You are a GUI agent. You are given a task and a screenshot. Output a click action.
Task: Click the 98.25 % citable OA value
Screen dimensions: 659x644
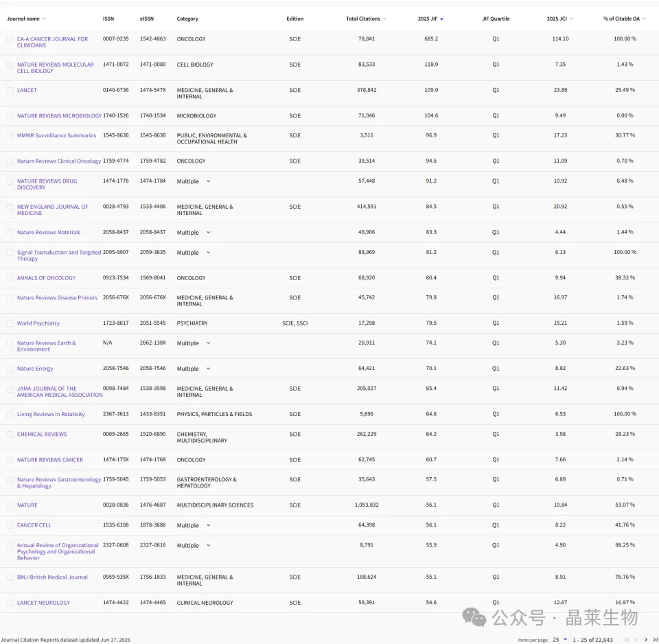625,545
